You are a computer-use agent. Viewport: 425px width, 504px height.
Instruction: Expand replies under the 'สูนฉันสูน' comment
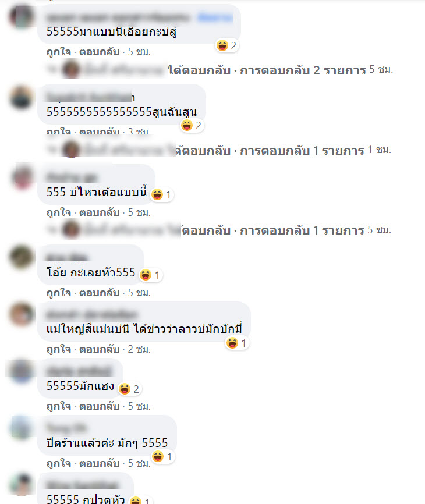click(302, 150)
